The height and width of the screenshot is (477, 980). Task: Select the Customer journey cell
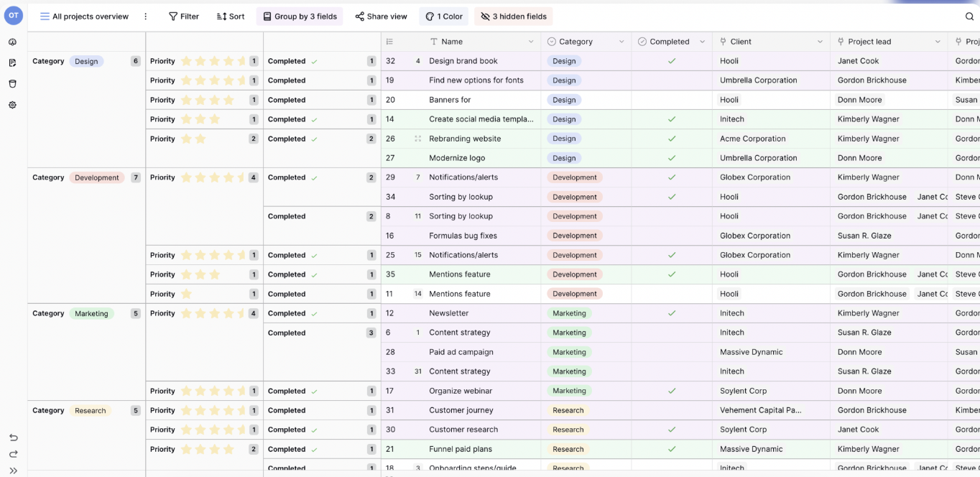click(461, 410)
